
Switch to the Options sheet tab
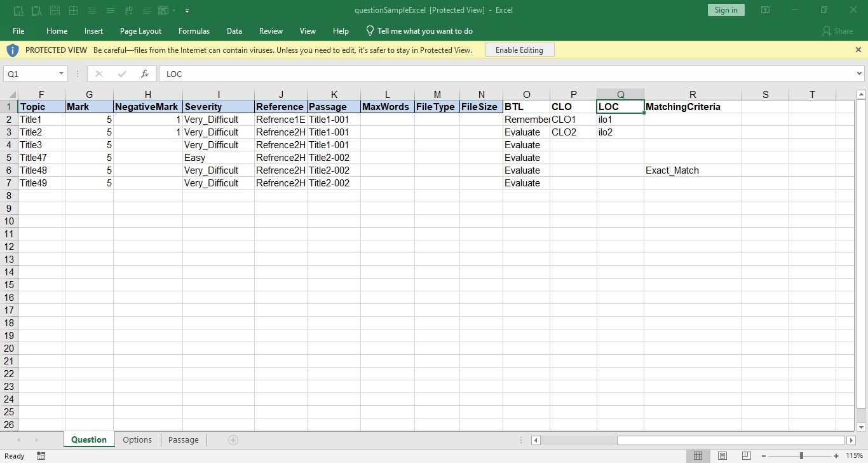[137, 439]
